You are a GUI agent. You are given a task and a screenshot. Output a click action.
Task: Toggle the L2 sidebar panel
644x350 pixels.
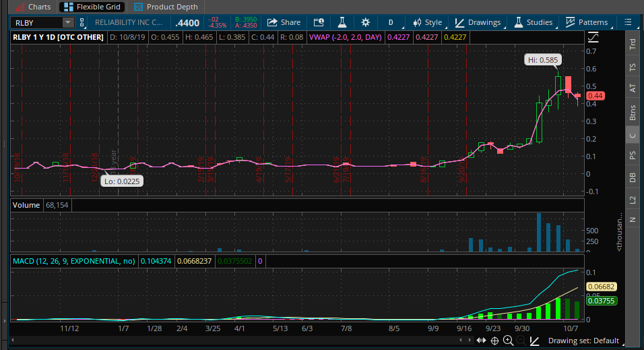[632, 200]
